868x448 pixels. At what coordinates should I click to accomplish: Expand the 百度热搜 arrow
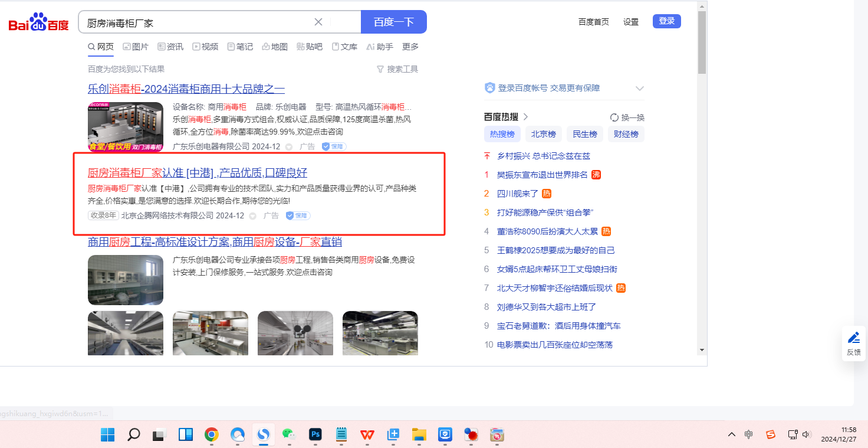pos(525,117)
